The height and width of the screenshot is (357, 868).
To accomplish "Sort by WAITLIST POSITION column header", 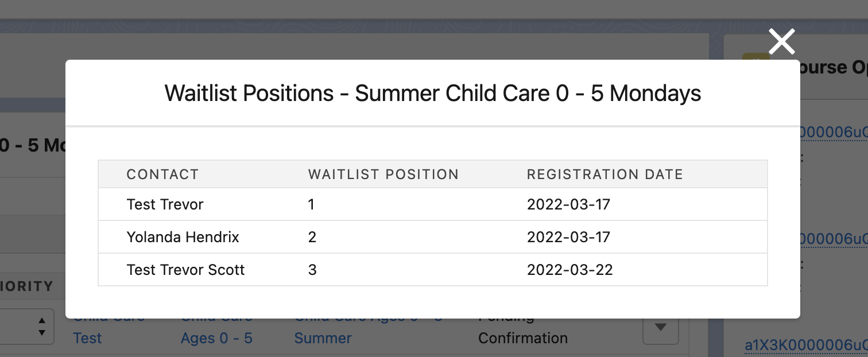I will 383,174.
